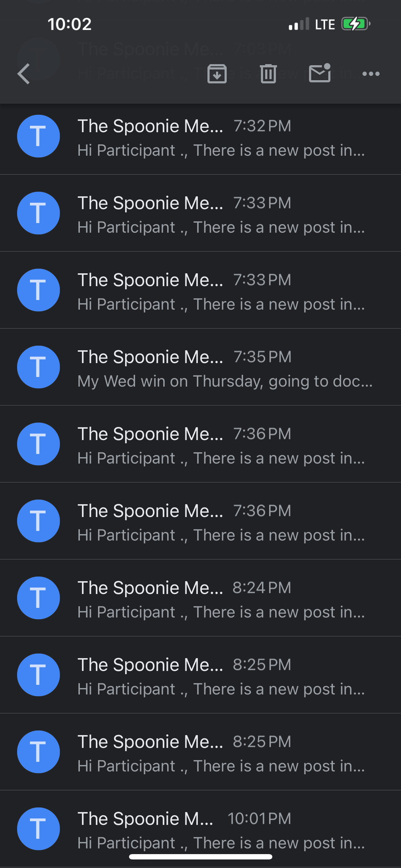Screen dimensions: 401x868
Task: Tap the 10:02 status bar clock
Action: (x=70, y=24)
